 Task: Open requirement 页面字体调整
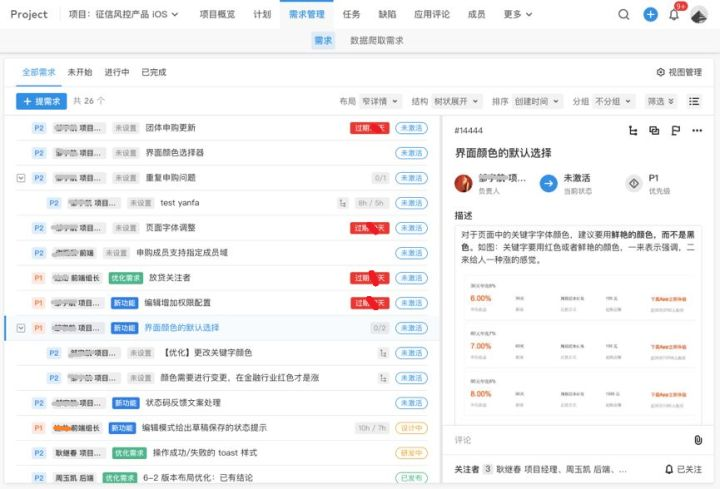click(x=170, y=228)
